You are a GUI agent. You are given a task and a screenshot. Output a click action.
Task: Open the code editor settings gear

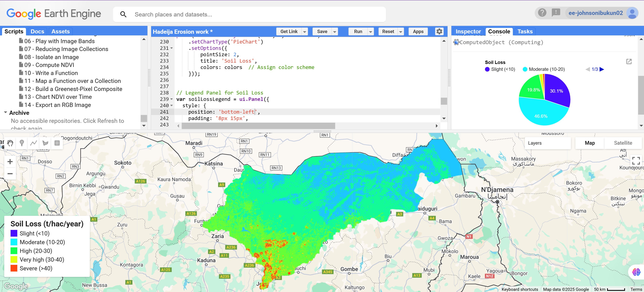point(439,32)
